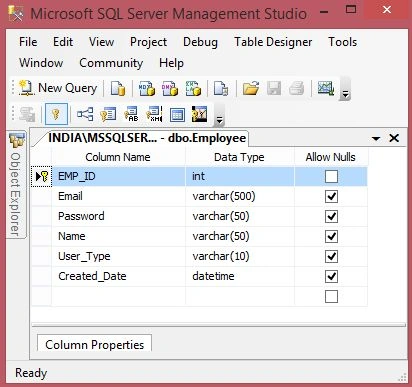Screen dimensions: 412x387
Task: Toggle Allow Nulls for EMP_ID
Action: coord(331,176)
